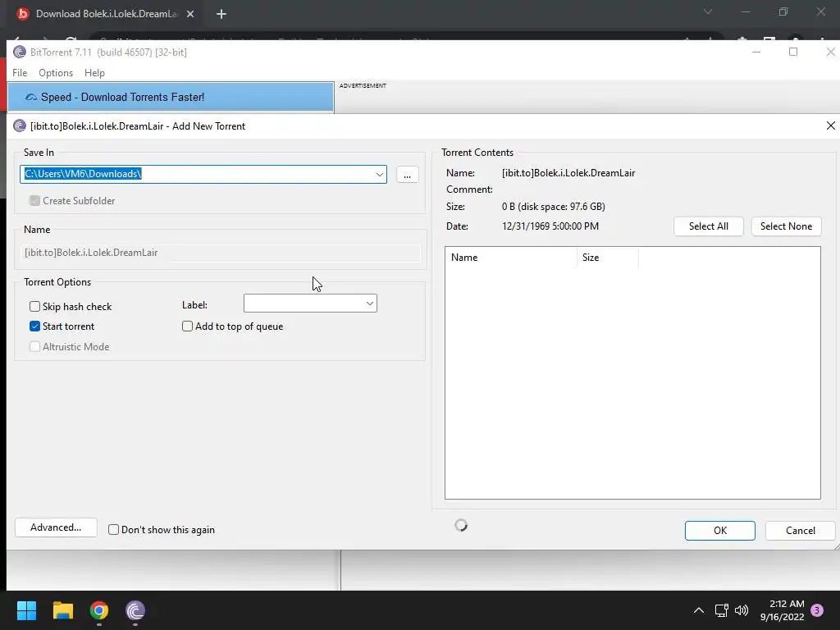Click the network tray icon
The height and width of the screenshot is (630, 840).
721,610
